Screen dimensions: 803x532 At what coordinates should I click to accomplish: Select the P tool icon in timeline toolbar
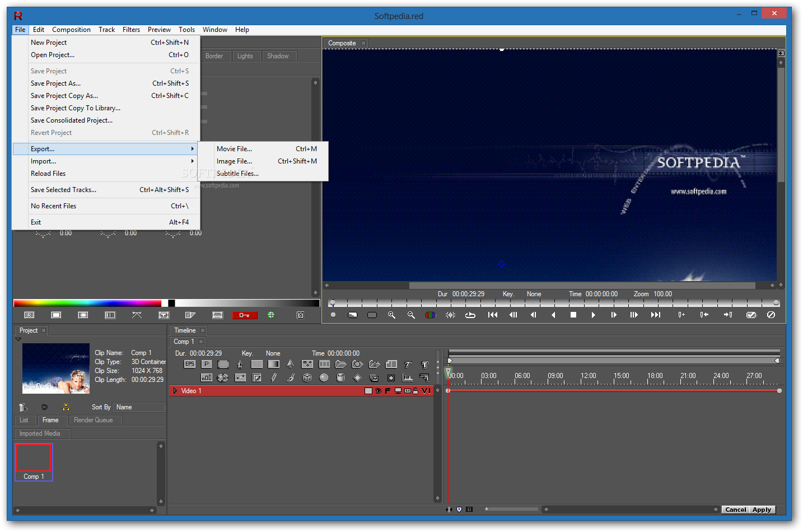pyautogui.click(x=207, y=364)
